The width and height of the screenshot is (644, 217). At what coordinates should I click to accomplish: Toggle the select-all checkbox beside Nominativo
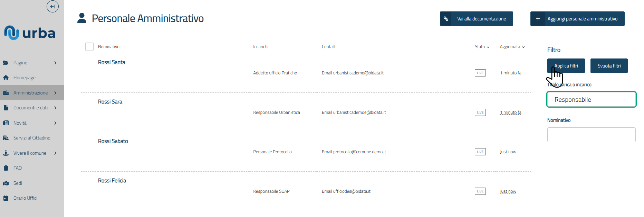89,47
